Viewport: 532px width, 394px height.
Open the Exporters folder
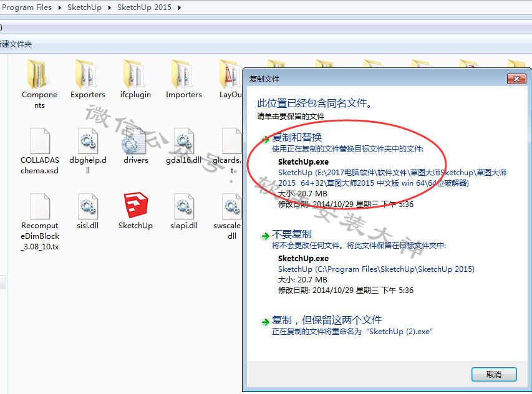(87, 79)
